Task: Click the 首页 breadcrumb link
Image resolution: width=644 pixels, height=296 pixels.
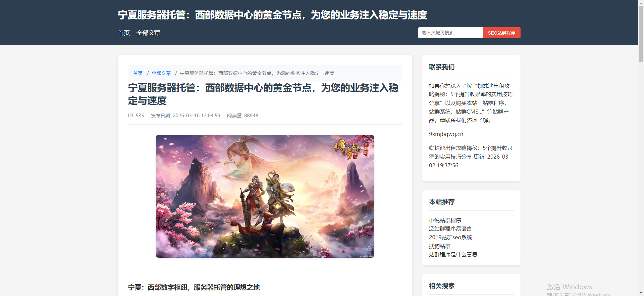Action: click(x=138, y=73)
